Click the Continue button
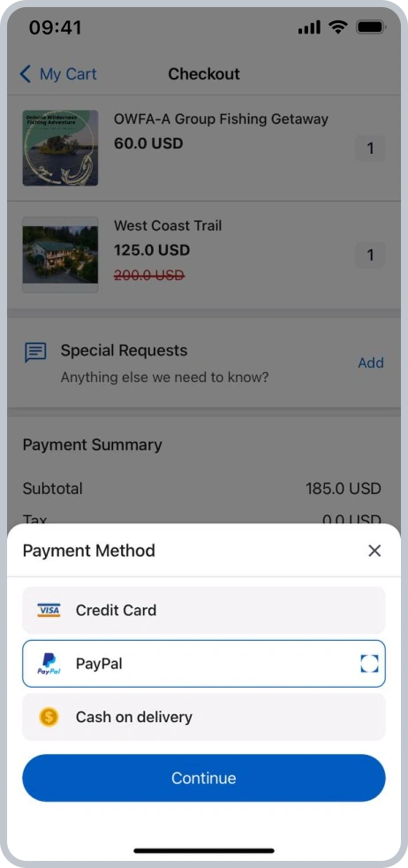Image resolution: width=408 pixels, height=868 pixels. [203, 778]
